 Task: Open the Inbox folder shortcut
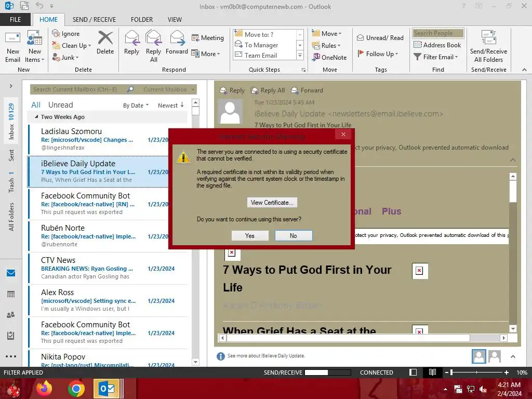[11, 122]
